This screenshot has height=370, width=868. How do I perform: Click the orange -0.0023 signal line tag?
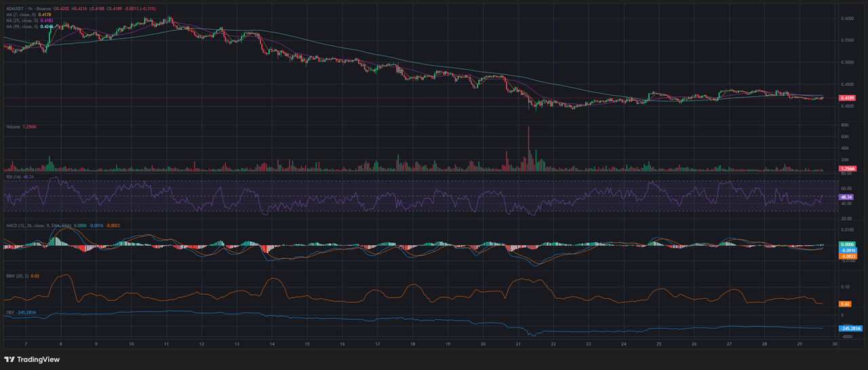[848, 256]
